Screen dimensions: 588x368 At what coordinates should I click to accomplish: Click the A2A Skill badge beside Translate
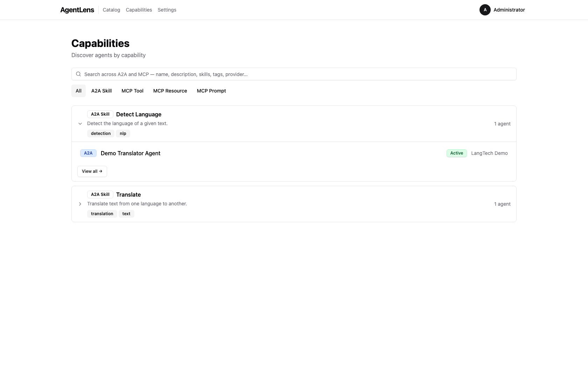(x=100, y=194)
